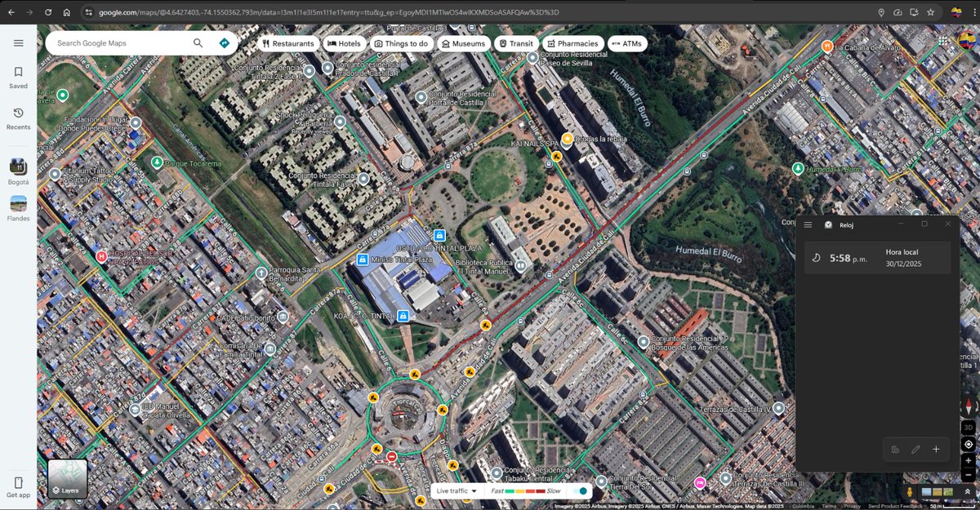Bookmark this page with the star
Image resolution: width=980 pixels, height=510 pixels.
click(x=930, y=12)
